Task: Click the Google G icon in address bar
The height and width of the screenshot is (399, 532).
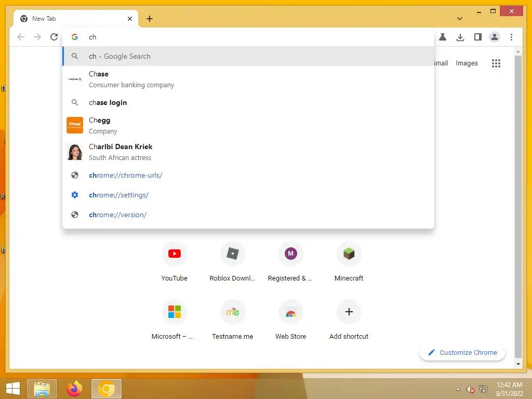Action: coord(75,37)
